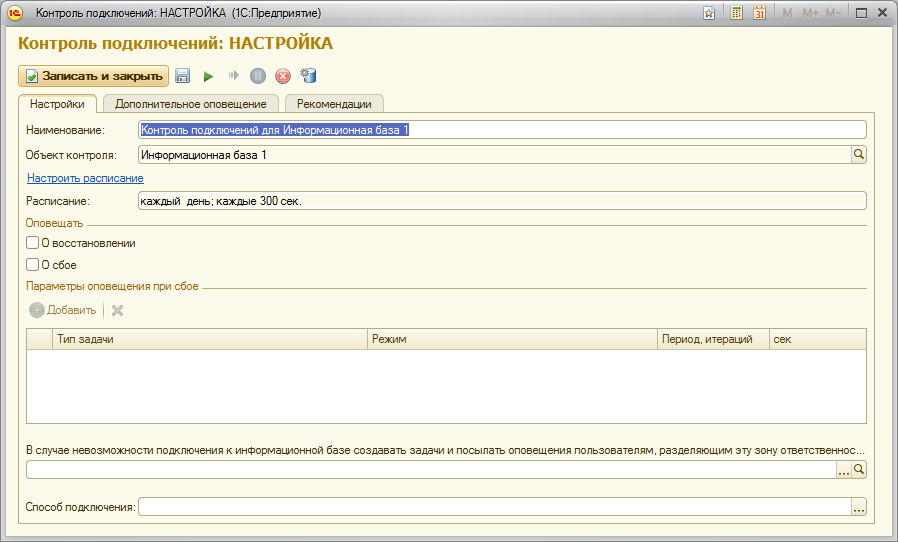Image resolution: width=898 pixels, height=542 pixels.
Task: Click the gray pause icon in toolbar
Action: pos(258,76)
